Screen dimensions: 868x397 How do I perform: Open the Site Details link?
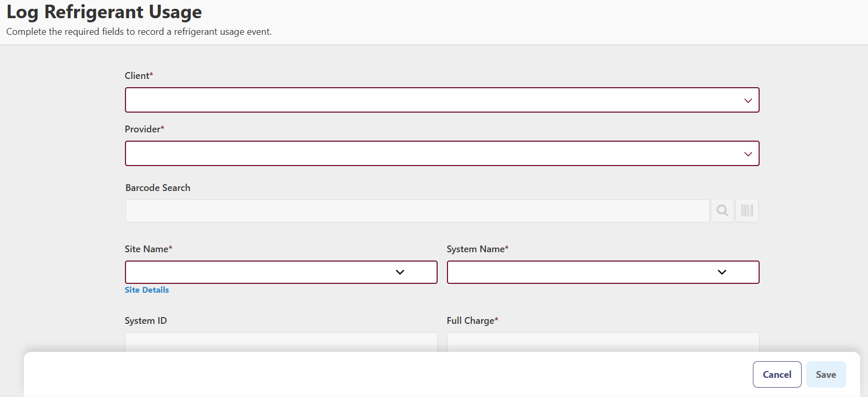(x=147, y=290)
